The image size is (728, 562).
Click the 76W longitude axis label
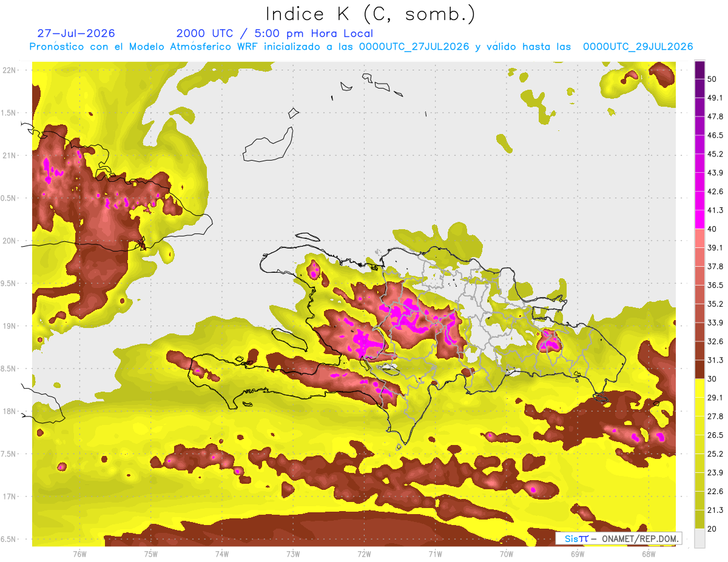pyautogui.click(x=79, y=554)
